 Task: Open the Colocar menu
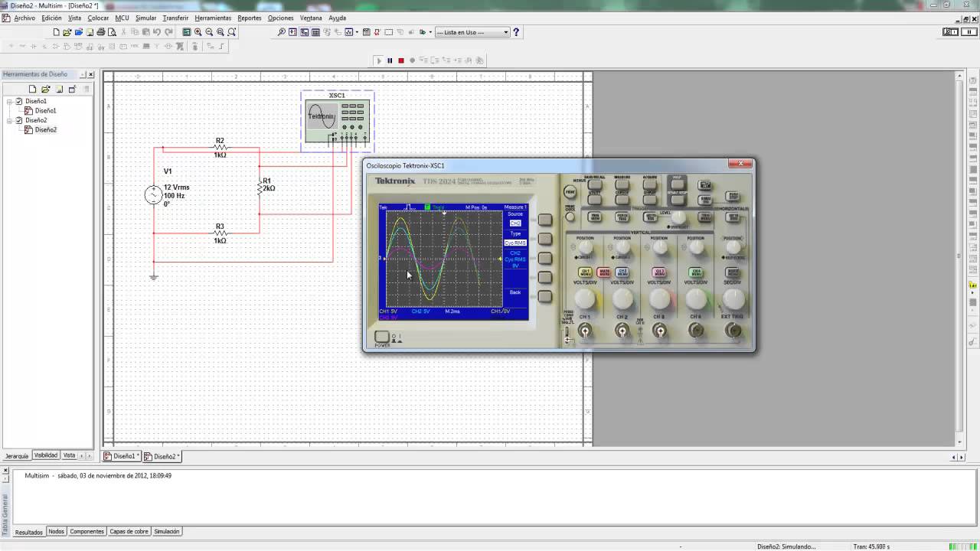[x=98, y=18]
